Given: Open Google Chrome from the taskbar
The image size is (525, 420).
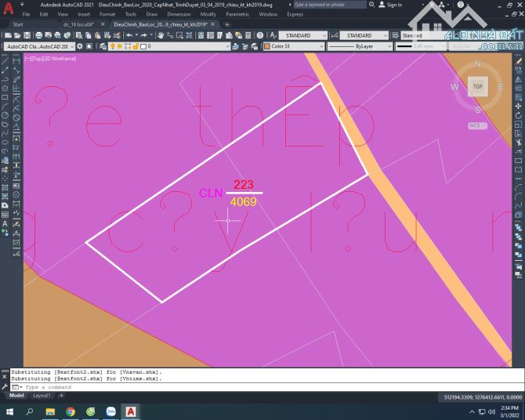Looking at the screenshot, I should [71, 411].
